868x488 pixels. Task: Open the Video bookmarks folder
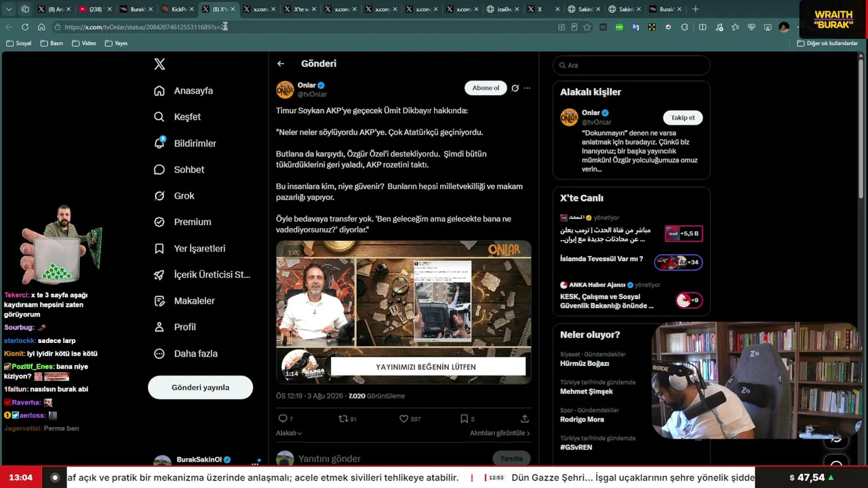[84, 43]
